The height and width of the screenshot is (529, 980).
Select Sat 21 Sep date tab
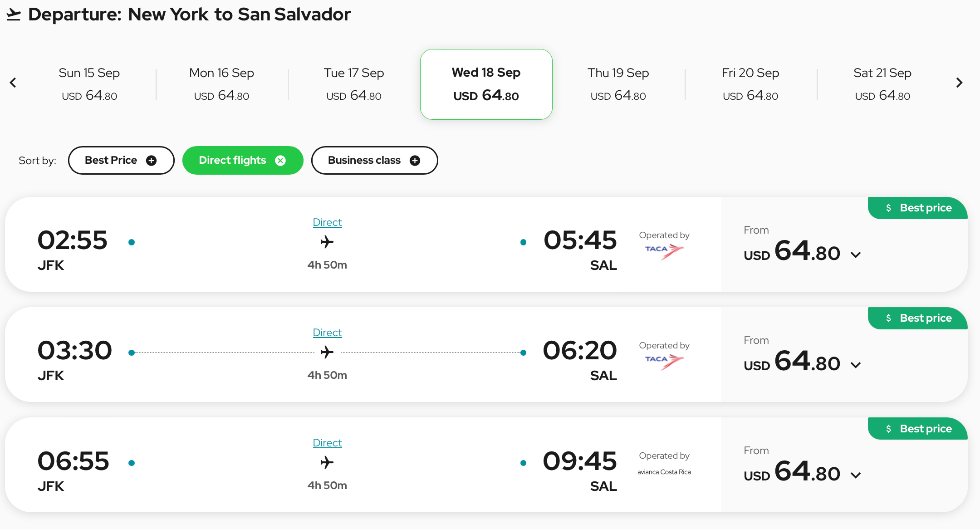click(x=882, y=84)
